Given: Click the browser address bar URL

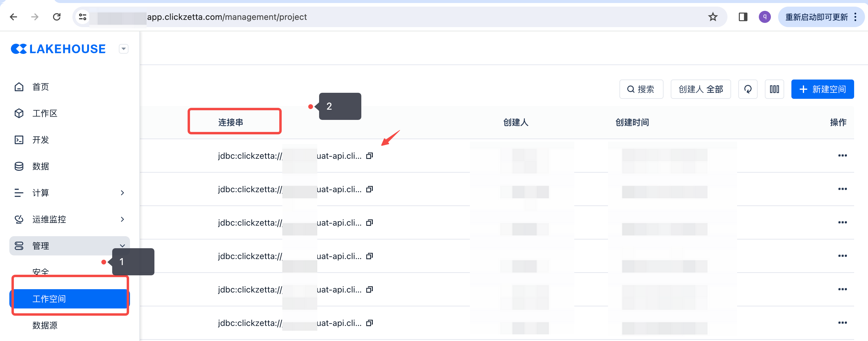Looking at the screenshot, I should click(x=227, y=17).
